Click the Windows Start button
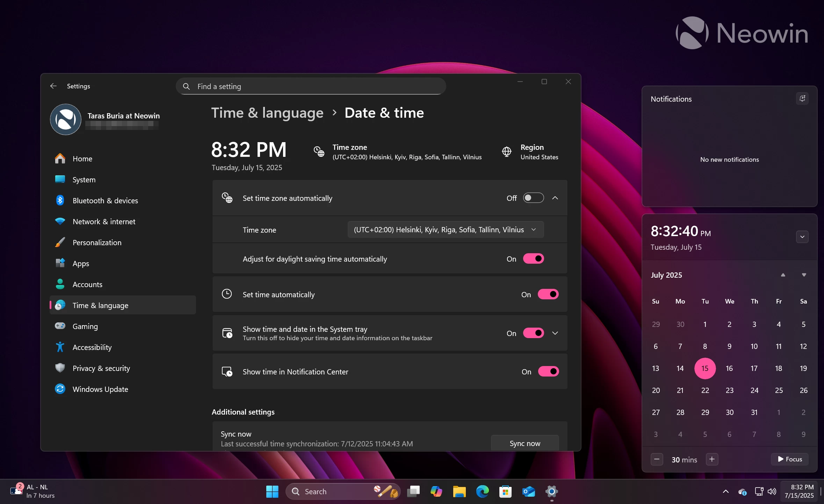 272,491
